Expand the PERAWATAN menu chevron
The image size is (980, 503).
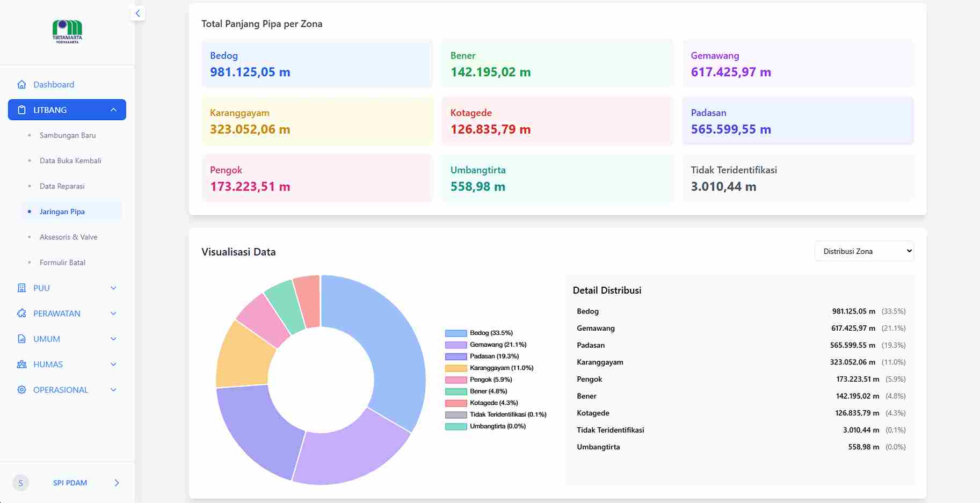(113, 313)
